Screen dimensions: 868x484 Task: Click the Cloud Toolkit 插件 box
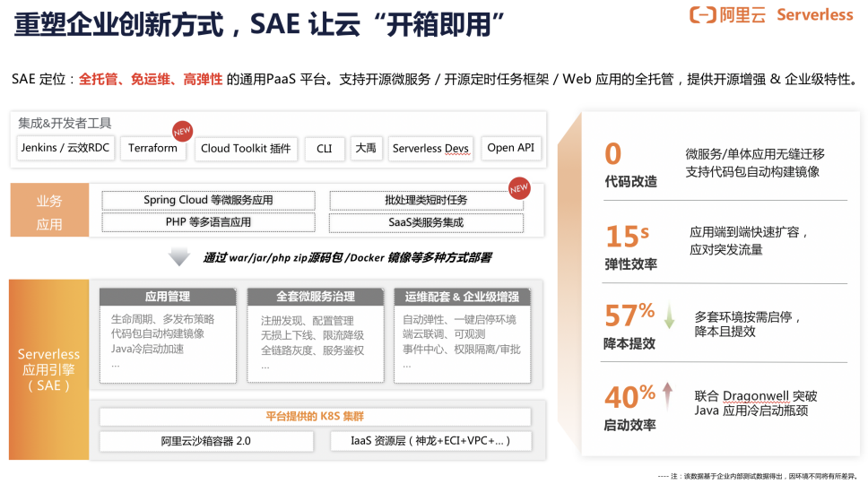pos(246,149)
